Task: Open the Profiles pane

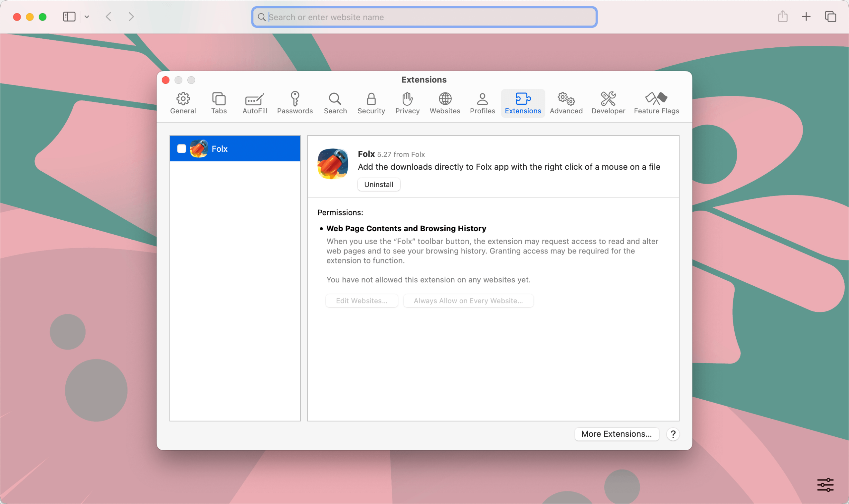Action: (482, 103)
